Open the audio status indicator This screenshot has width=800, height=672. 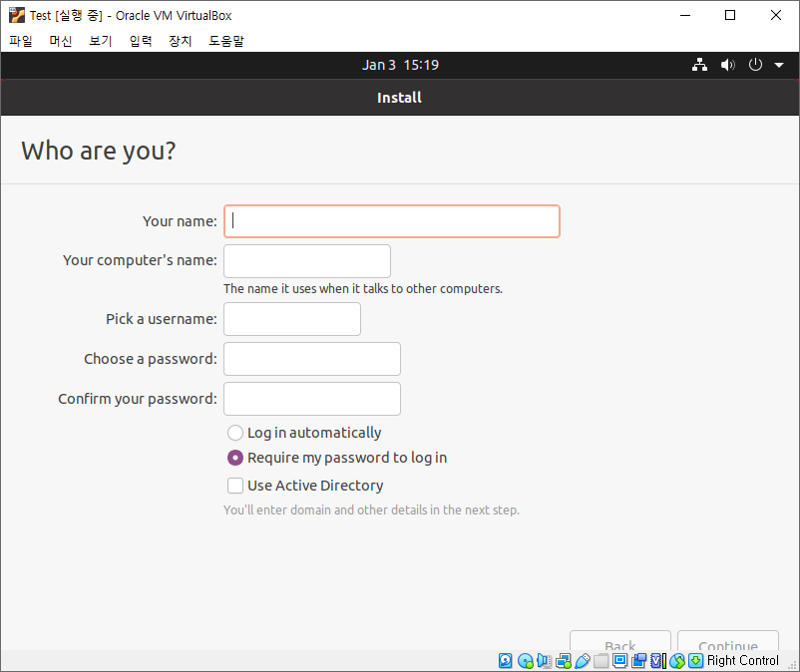[x=544, y=661]
